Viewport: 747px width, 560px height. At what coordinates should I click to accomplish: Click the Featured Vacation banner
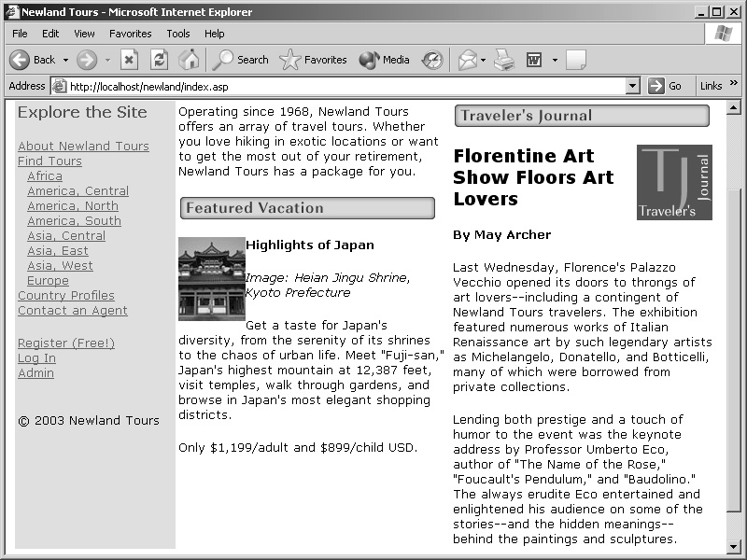click(x=307, y=208)
